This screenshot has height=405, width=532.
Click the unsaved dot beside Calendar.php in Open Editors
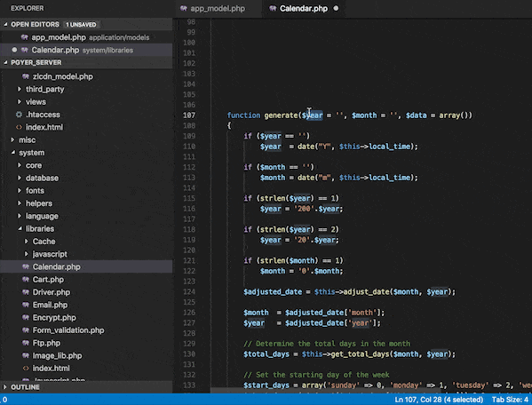14,50
